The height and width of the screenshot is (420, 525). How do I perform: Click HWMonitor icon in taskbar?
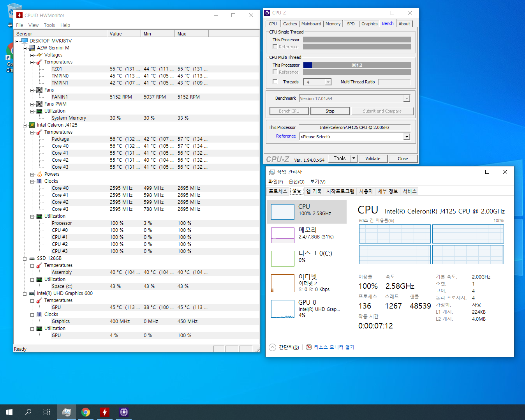click(x=104, y=412)
